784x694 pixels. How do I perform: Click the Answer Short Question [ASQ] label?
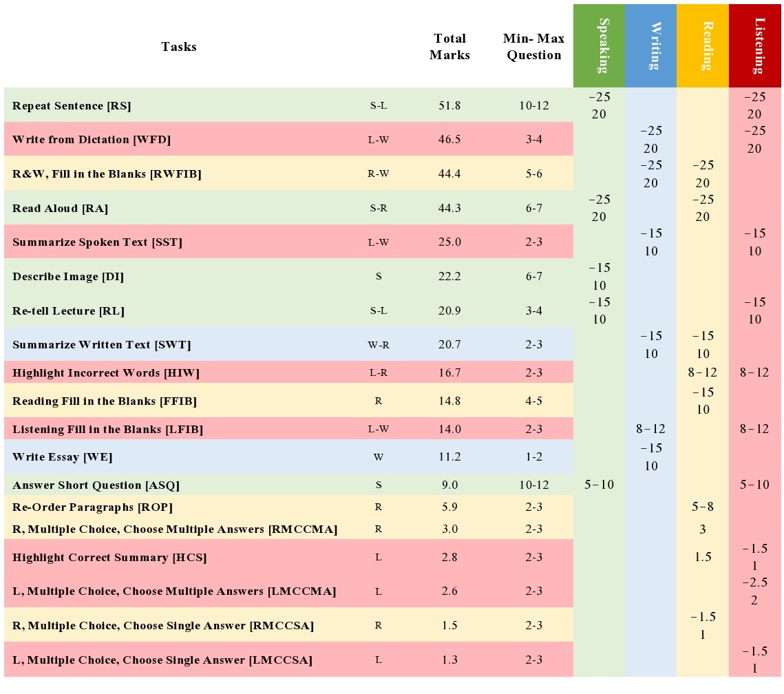pos(96,485)
